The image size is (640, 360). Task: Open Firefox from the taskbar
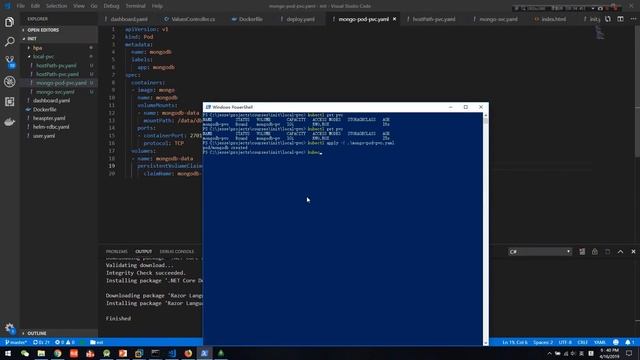188,353
